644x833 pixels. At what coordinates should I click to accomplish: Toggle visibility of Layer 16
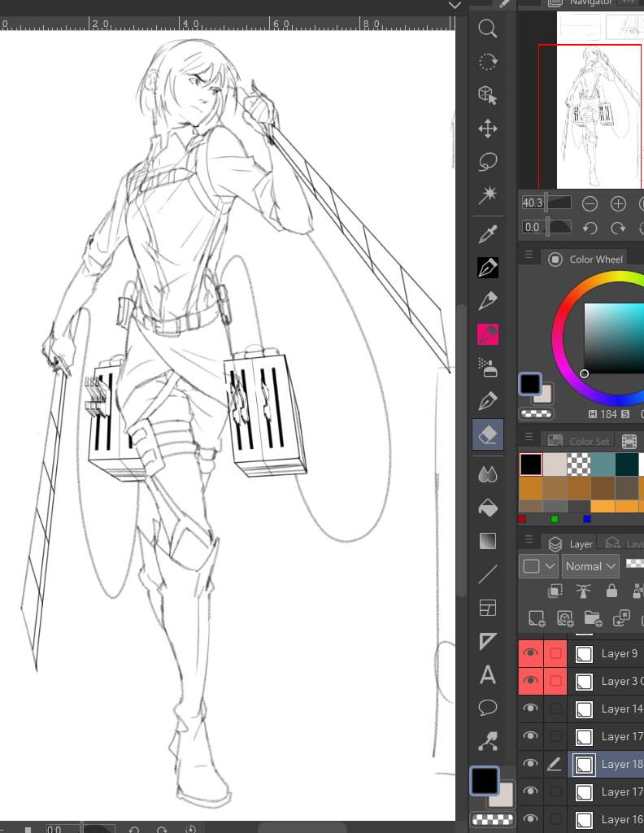[530, 819]
